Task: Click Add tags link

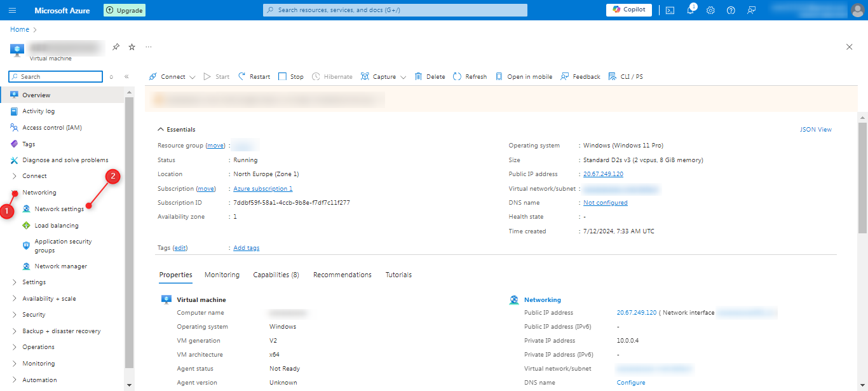Action: click(x=247, y=248)
